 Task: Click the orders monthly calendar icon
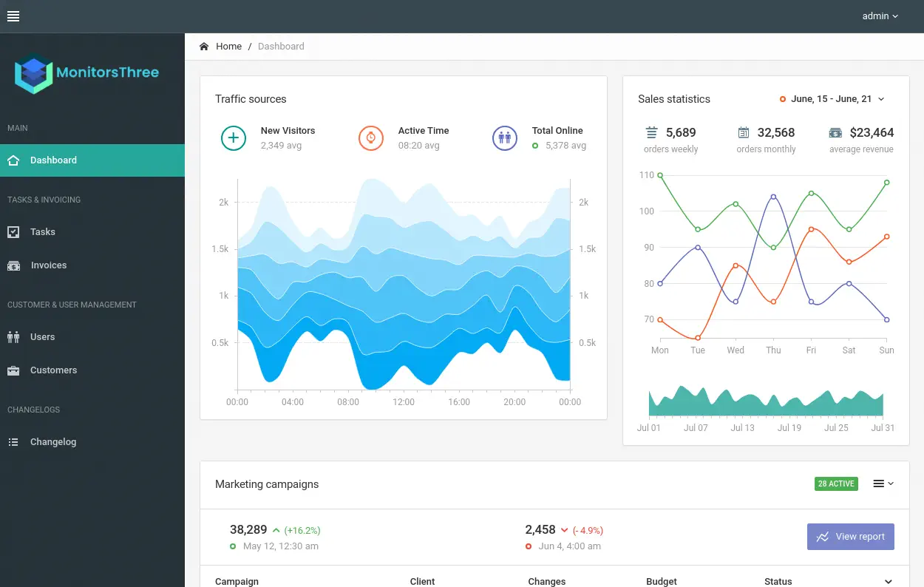744,133
